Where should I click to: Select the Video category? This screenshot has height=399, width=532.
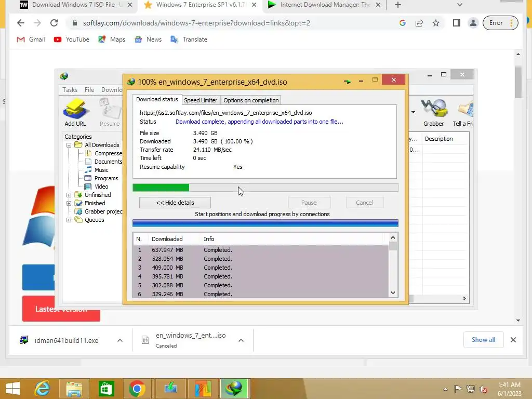[97, 187]
